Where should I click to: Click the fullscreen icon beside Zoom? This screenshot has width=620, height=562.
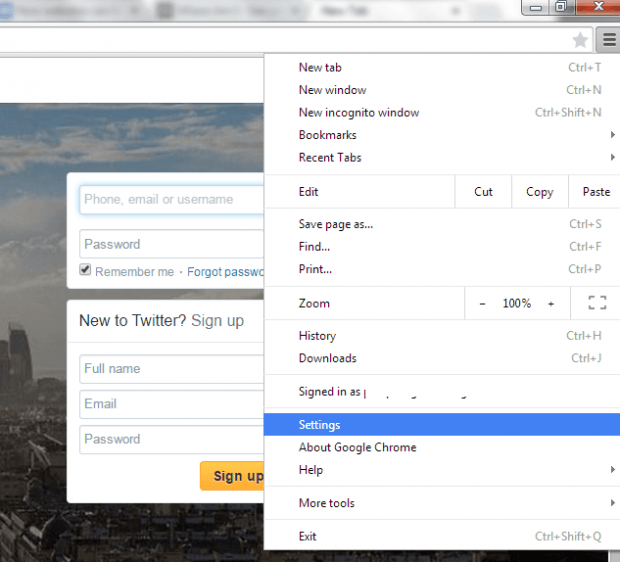(597, 303)
